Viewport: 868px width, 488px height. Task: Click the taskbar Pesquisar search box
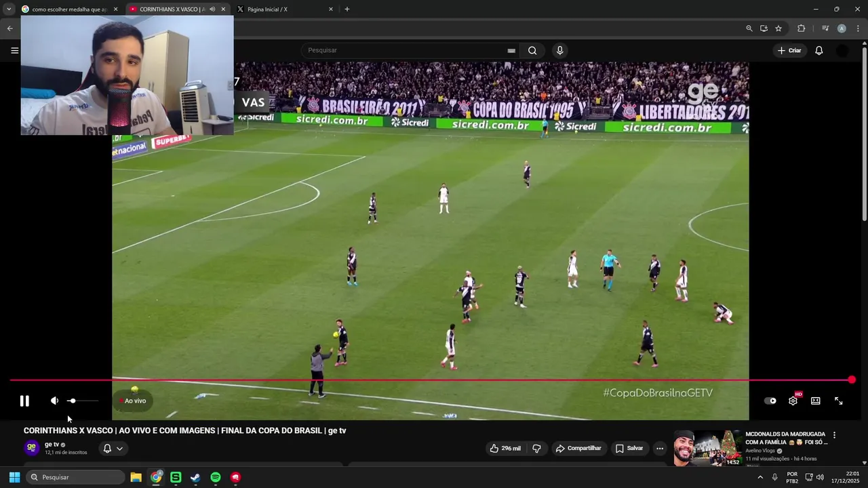click(x=76, y=477)
